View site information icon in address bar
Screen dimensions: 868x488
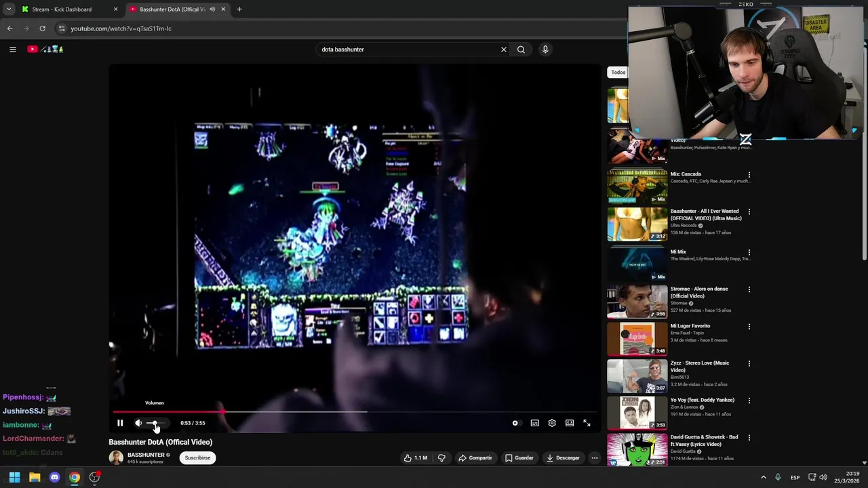[62, 28]
